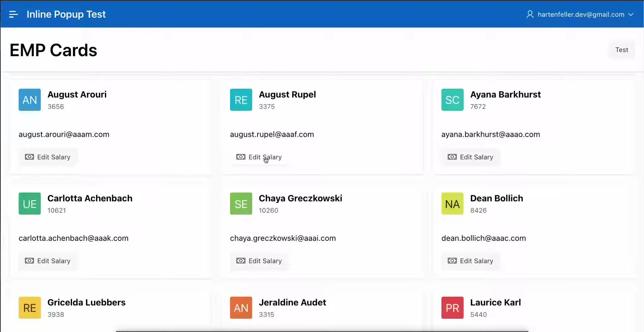Click the Inline Popup Test app title
This screenshot has height=332, width=644.
click(x=66, y=14)
